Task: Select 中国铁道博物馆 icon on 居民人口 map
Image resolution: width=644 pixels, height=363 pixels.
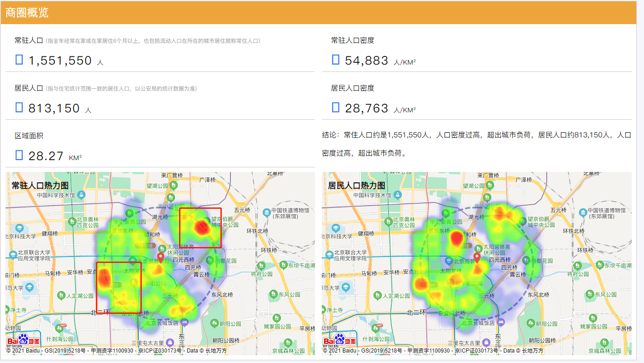Action: pyautogui.click(x=583, y=213)
